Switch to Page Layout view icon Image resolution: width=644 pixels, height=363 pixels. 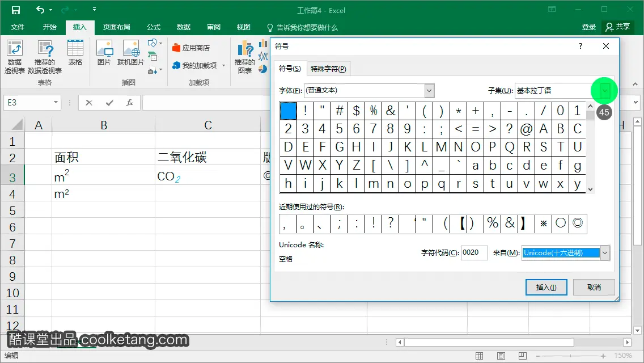(x=501, y=356)
